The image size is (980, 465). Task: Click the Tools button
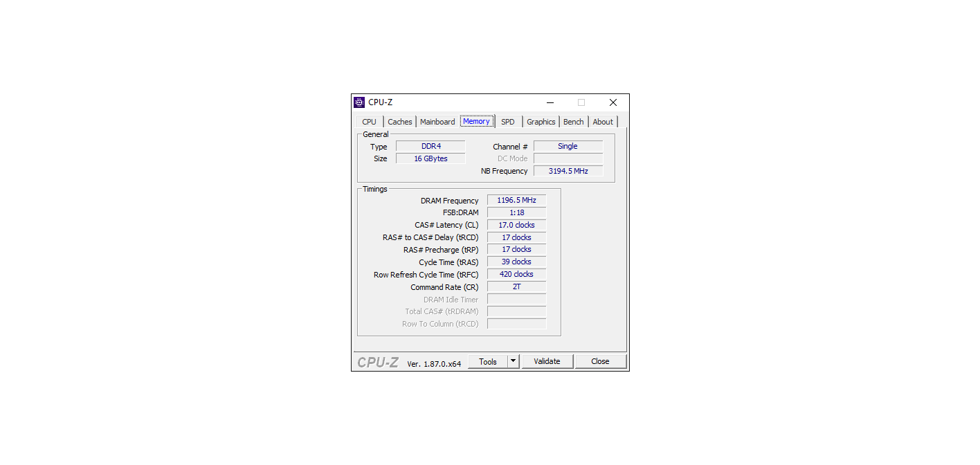488,361
